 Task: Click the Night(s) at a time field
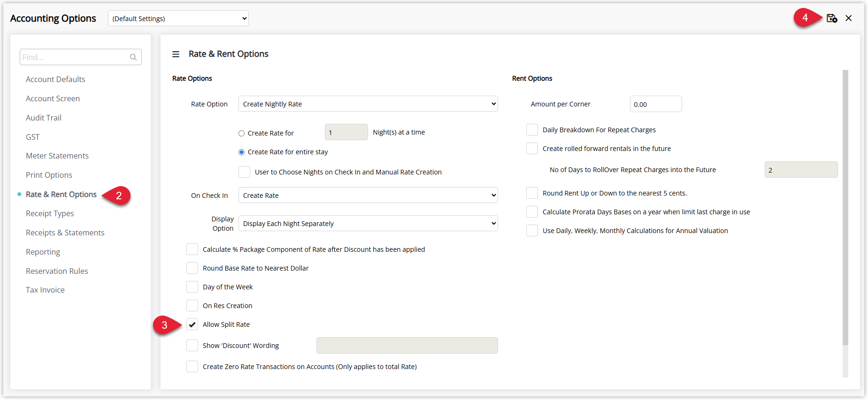click(346, 132)
